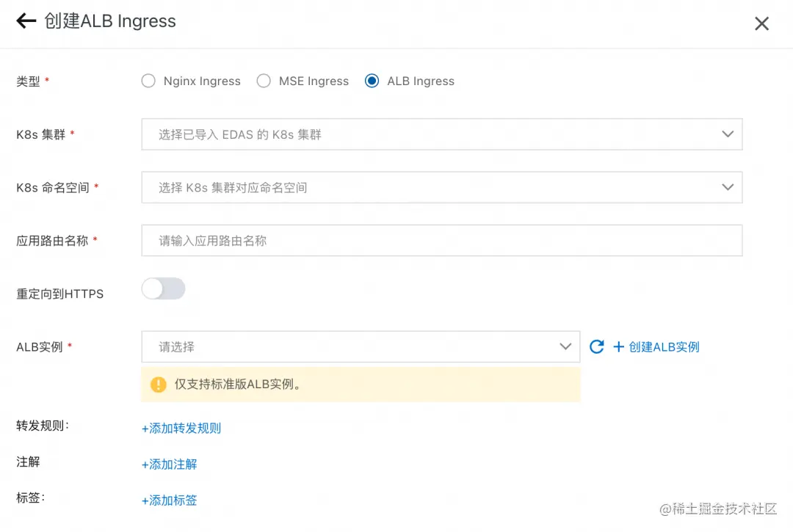Click the warning icon in the ALB notice
Image resolution: width=793 pixels, height=532 pixels.
[x=159, y=385]
